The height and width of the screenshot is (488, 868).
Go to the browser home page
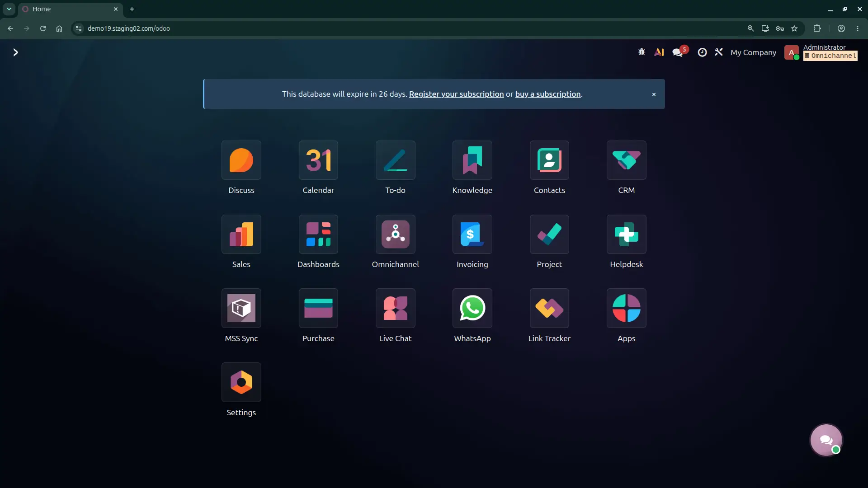point(59,28)
